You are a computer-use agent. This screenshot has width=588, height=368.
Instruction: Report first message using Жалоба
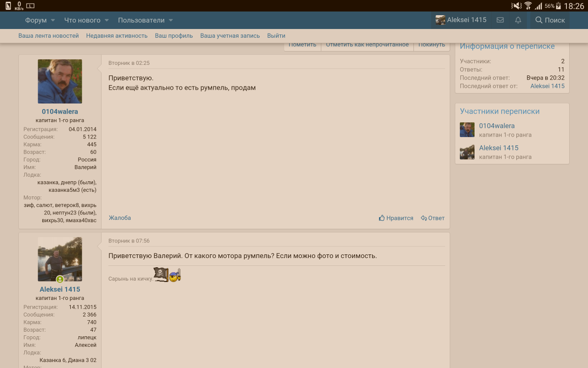coord(120,218)
